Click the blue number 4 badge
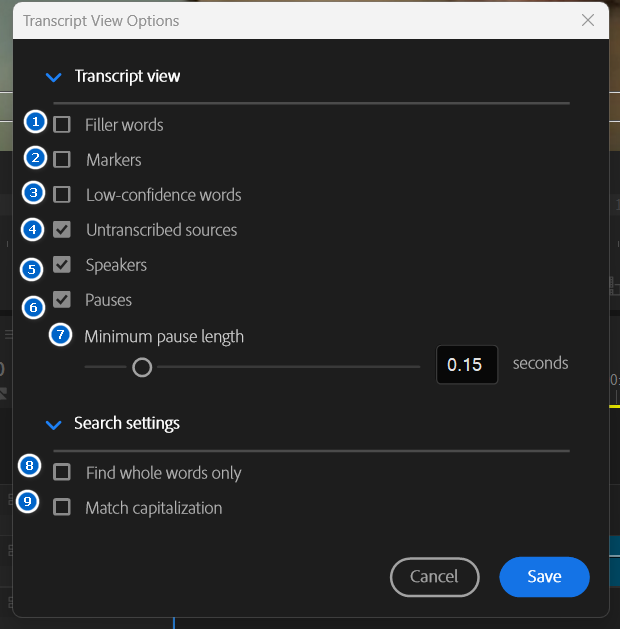This screenshot has width=620, height=629. (34, 230)
